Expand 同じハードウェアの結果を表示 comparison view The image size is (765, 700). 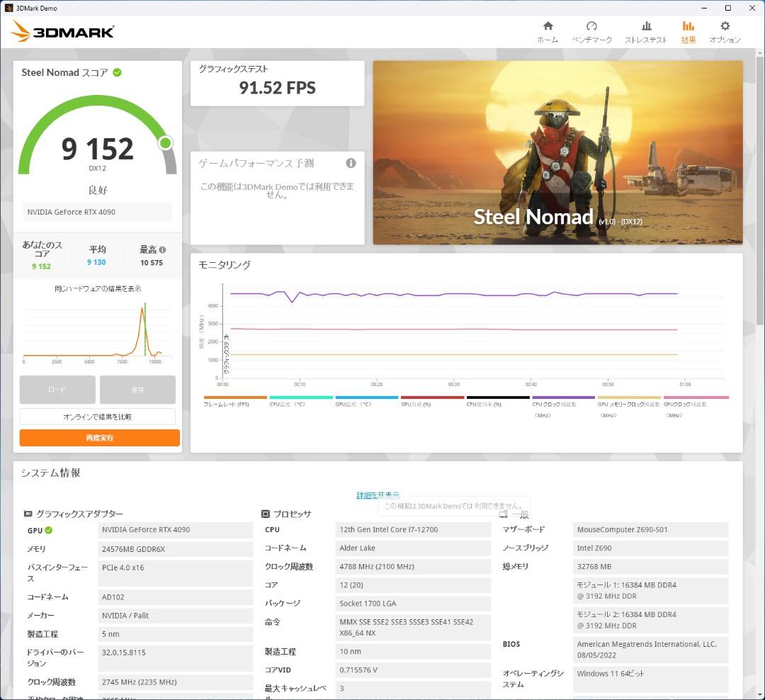click(x=99, y=290)
